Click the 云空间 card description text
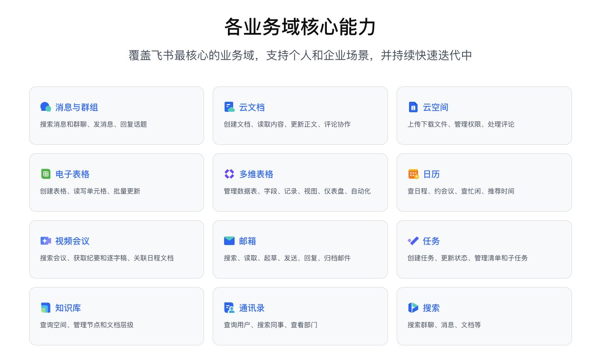 coord(461,124)
